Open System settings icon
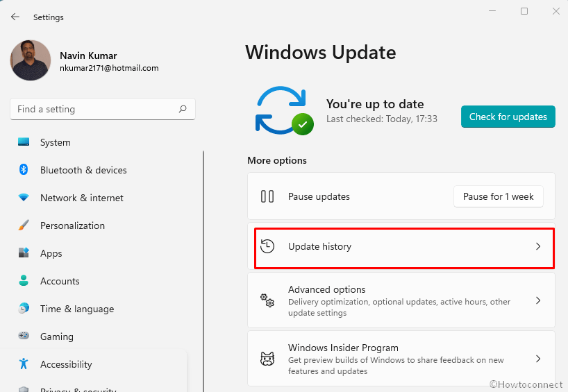Viewport: 568px width, 392px height. (x=24, y=142)
